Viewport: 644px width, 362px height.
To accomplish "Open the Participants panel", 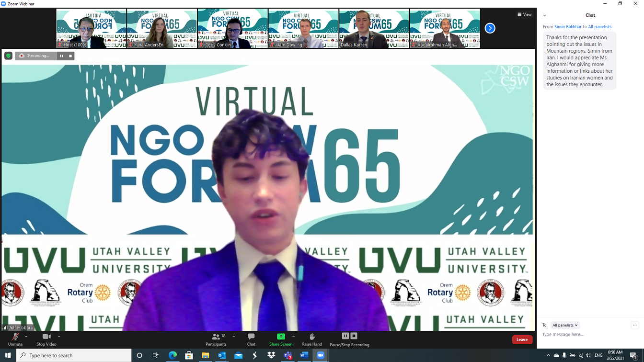I will [x=216, y=339].
